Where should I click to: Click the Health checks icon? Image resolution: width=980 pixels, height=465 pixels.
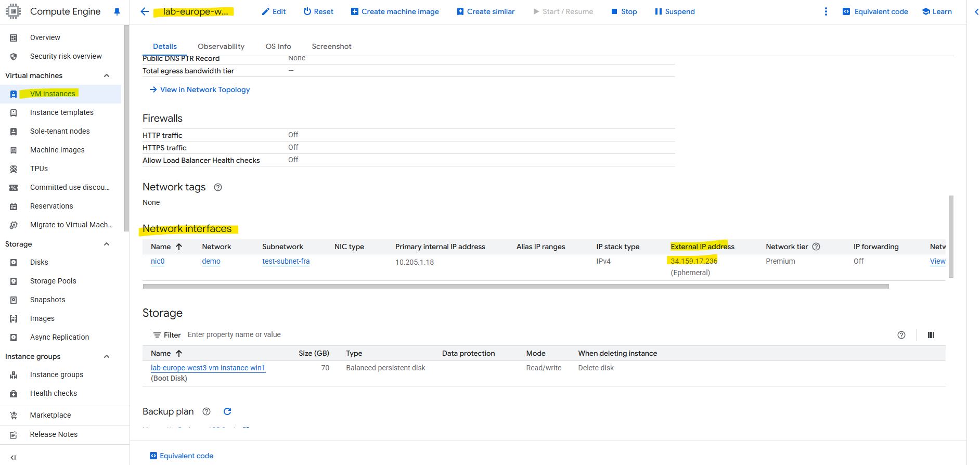click(x=14, y=393)
